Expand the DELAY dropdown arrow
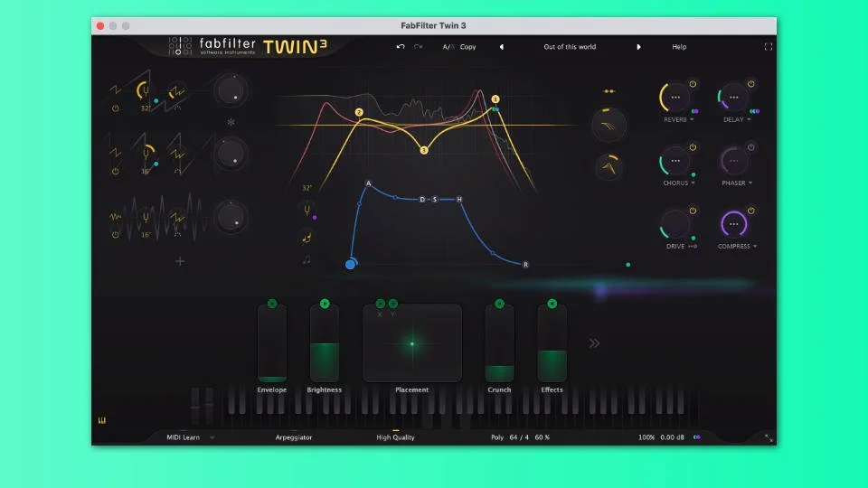This screenshot has width=868, height=488. (x=749, y=119)
